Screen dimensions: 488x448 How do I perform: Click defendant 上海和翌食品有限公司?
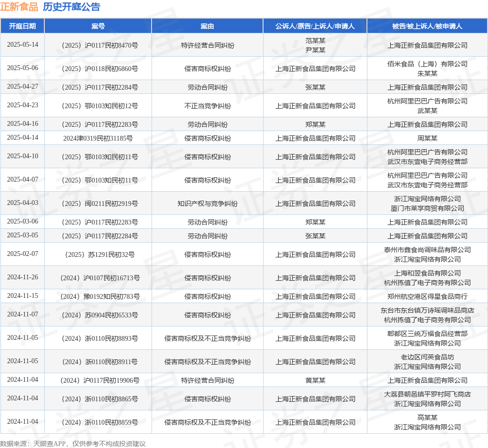(x=427, y=274)
